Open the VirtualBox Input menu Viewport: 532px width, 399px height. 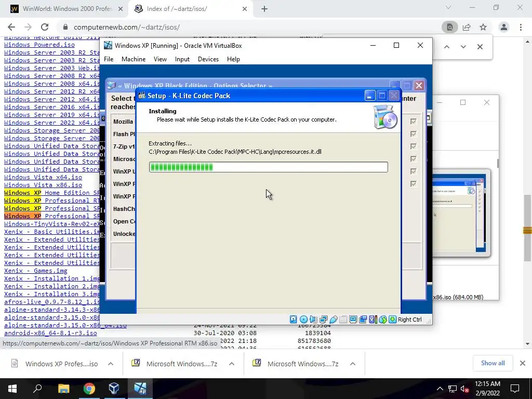182,59
